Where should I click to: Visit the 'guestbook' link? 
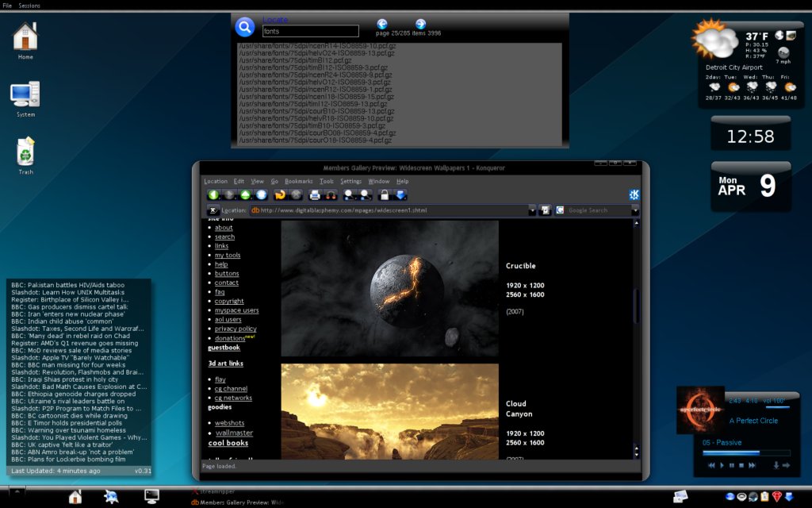click(224, 348)
